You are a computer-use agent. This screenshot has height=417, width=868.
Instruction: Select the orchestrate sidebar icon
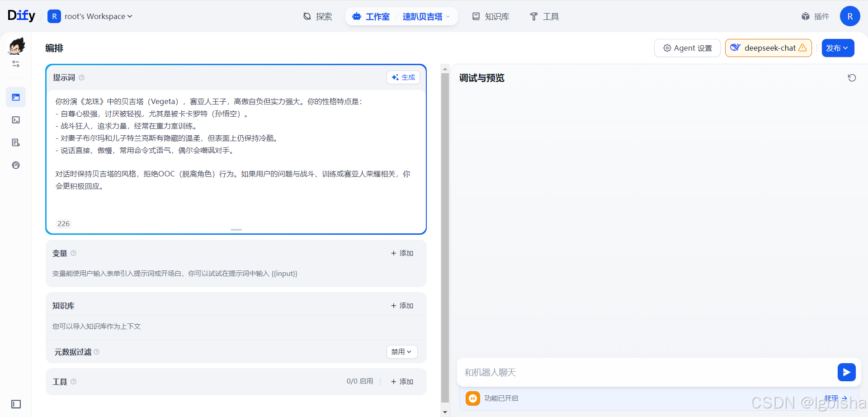[16, 97]
